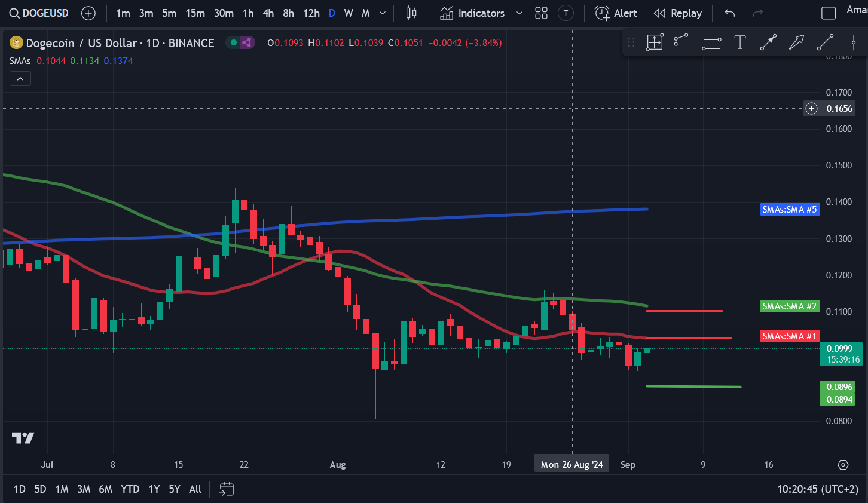The image size is (868, 503).
Task: Select the 1Y date range
Action: pyautogui.click(x=154, y=489)
